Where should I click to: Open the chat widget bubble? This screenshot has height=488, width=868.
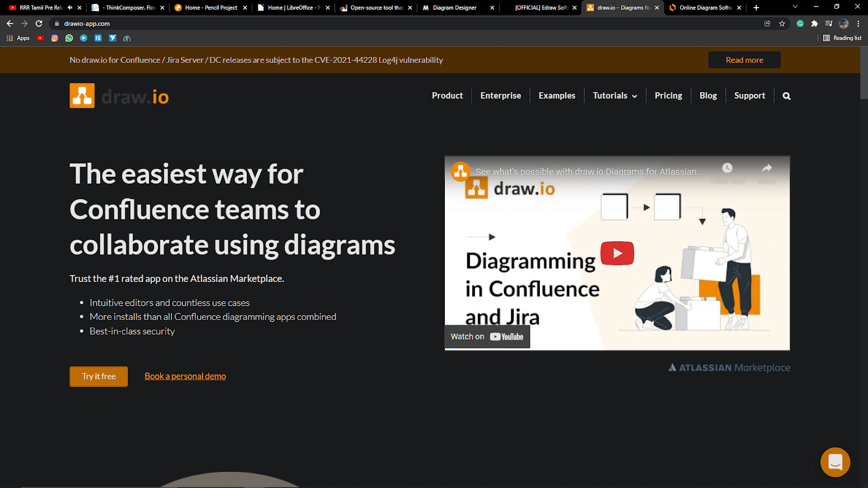coord(835,462)
